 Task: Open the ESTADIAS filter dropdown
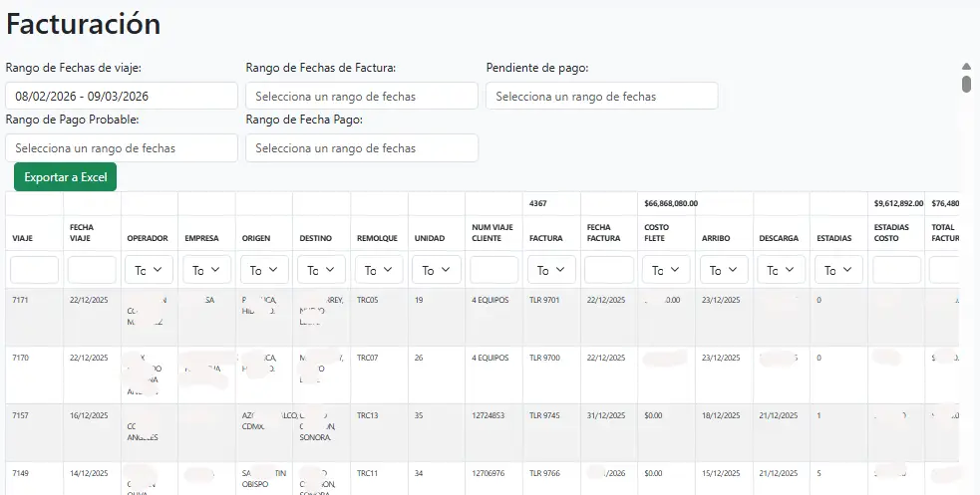pos(839,270)
